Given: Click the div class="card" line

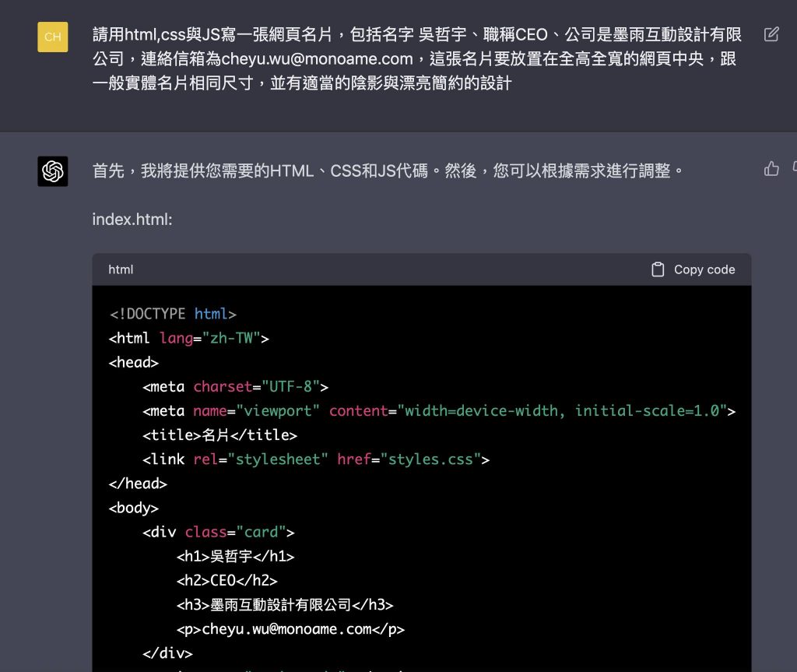Looking at the screenshot, I should pyautogui.click(x=219, y=532).
